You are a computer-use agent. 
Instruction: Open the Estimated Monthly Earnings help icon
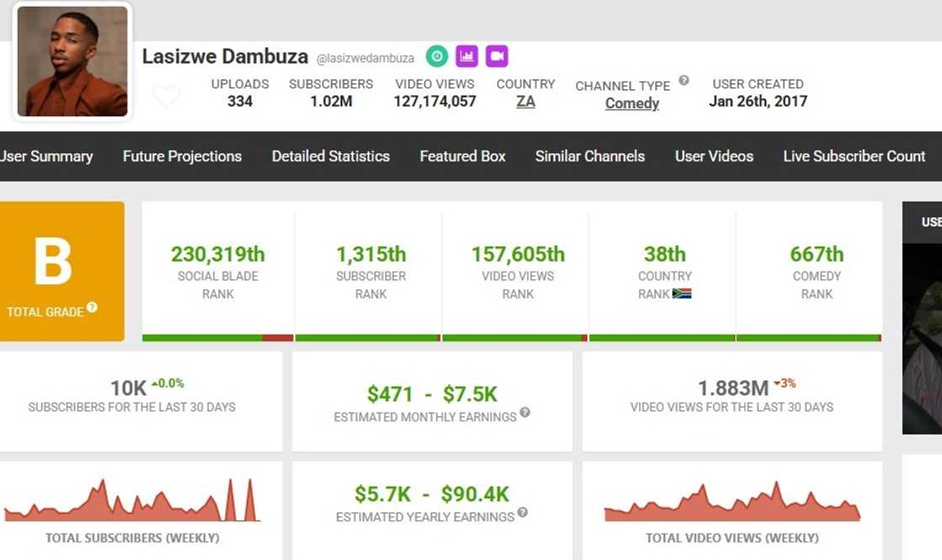[525, 412]
